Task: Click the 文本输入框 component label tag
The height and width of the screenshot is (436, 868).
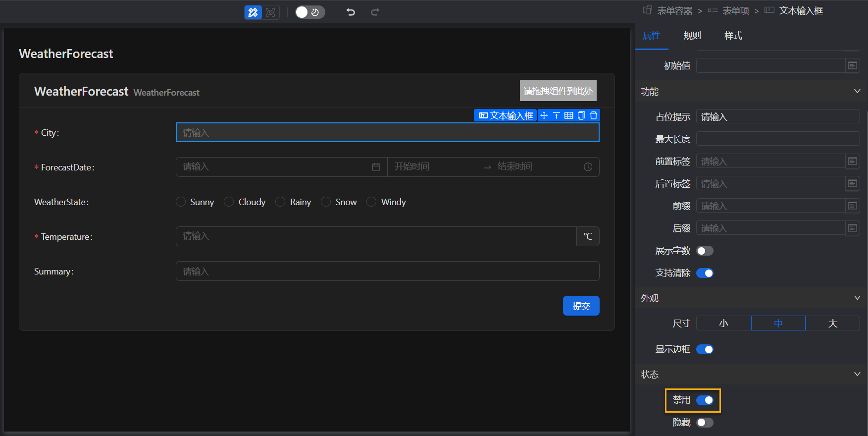Action: point(506,115)
